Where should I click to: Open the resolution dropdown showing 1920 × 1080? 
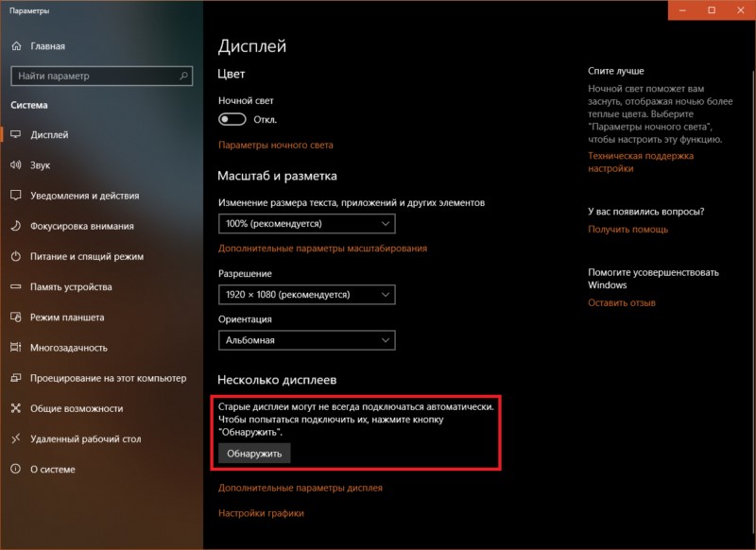pyautogui.click(x=306, y=295)
